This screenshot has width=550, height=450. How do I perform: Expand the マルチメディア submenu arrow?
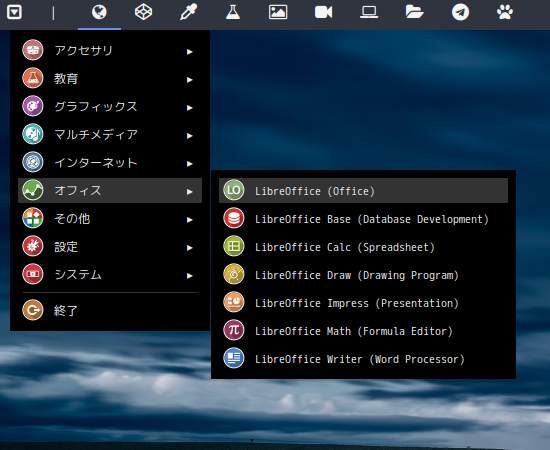[x=190, y=136]
